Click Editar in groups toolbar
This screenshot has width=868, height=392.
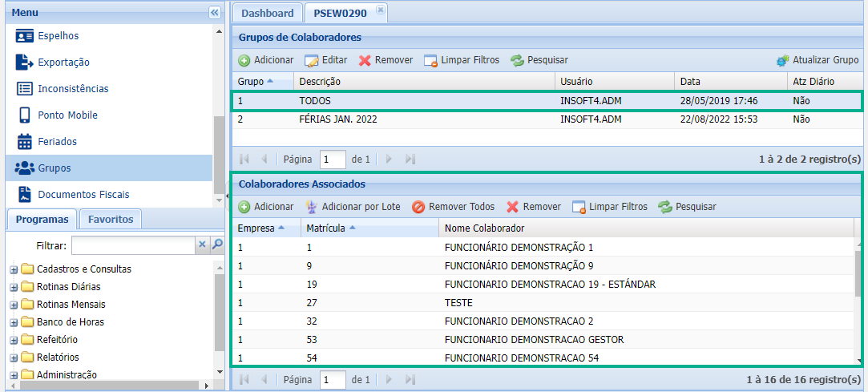click(326, 60)
